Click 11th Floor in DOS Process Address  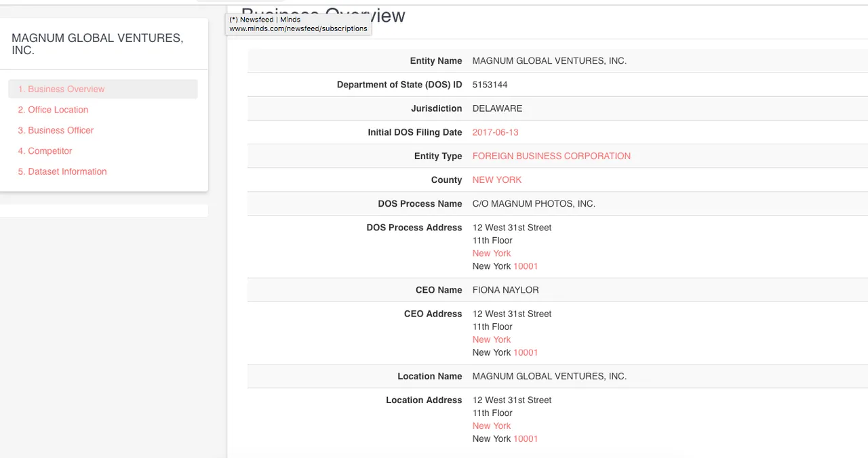coord(492,241)
